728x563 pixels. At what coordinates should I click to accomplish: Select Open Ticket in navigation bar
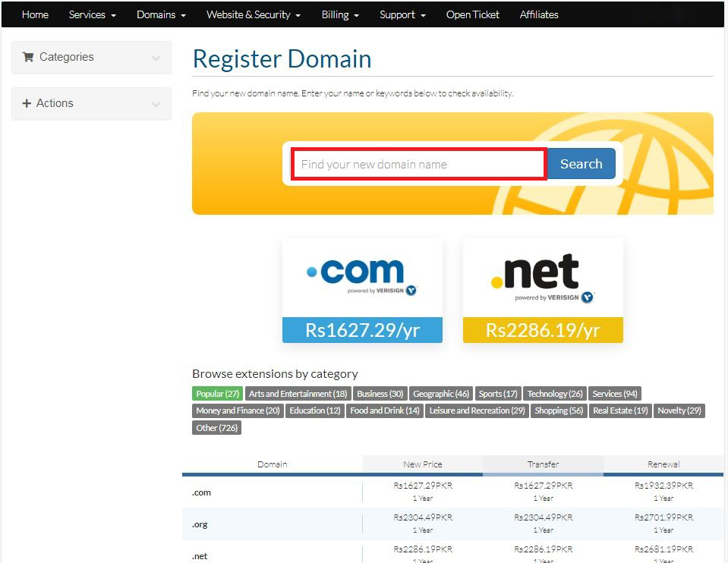coord(473,14)
